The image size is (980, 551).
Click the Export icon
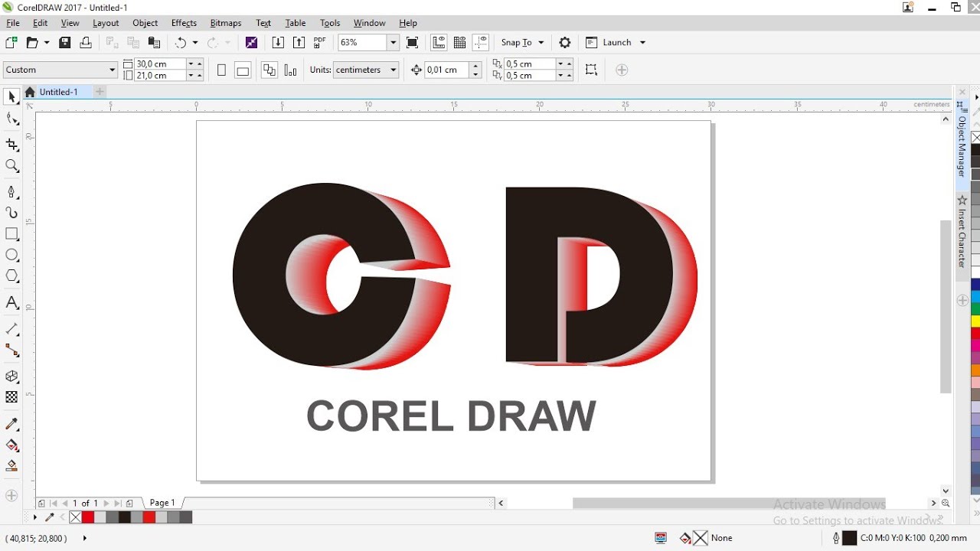(299, 43)
